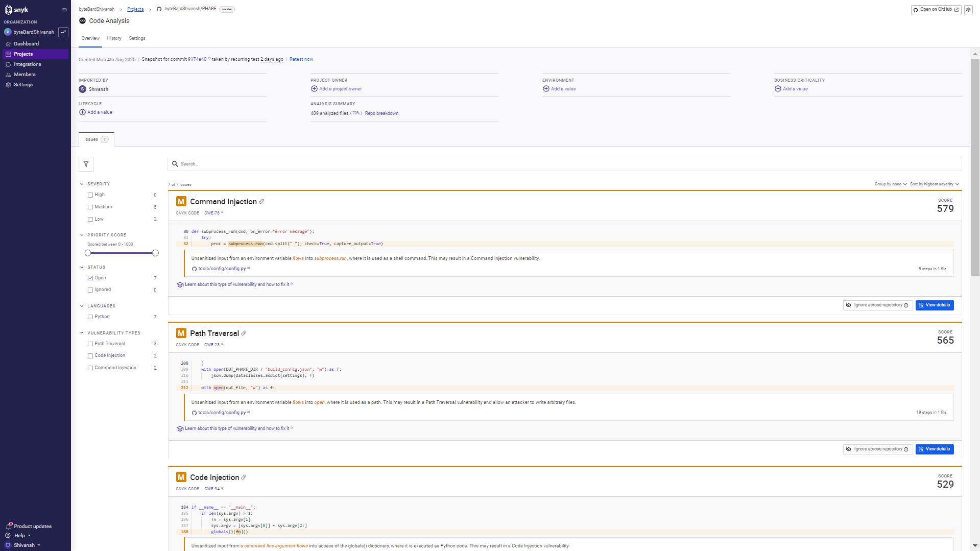
Task: Click the issues Search field
Action: pos(564,164)
